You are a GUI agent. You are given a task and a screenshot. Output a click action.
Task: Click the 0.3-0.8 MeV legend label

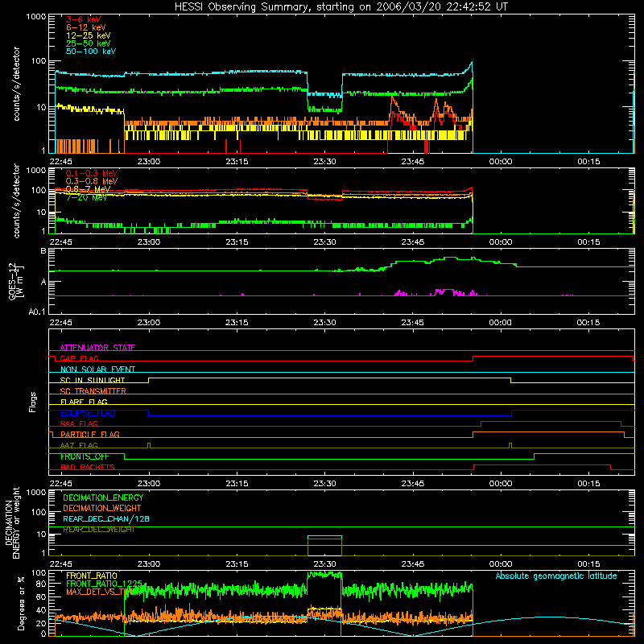click(92, 181)
